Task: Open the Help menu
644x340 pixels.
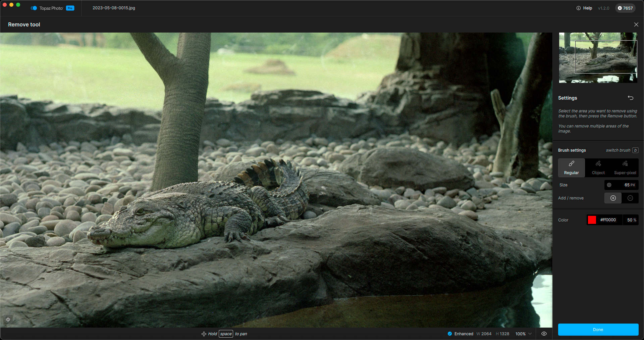Action: [x=584, y=8]
